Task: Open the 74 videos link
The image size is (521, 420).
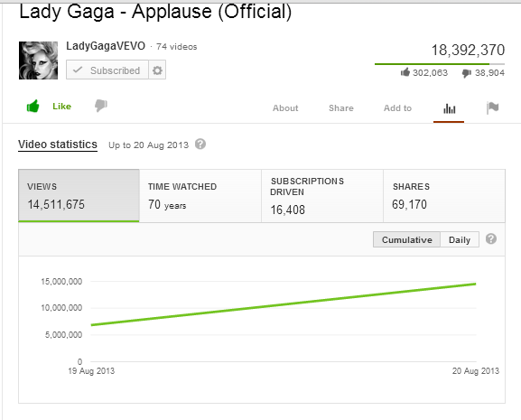Action: click(177, 47)
